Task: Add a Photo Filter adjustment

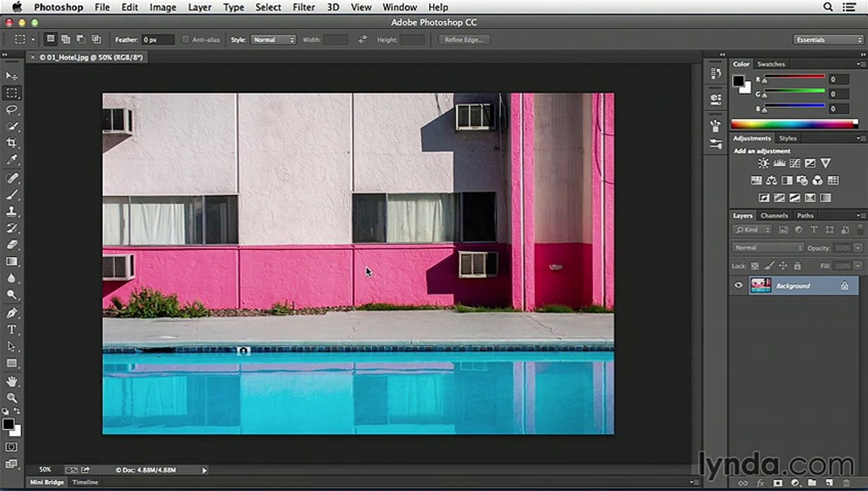Action: (x=802, y=181)
